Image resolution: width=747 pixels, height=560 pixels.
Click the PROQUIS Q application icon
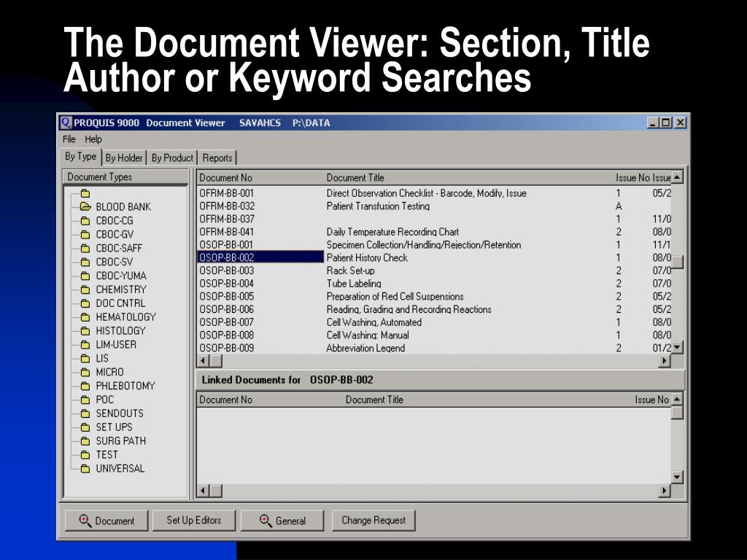(x=66, y=122)
